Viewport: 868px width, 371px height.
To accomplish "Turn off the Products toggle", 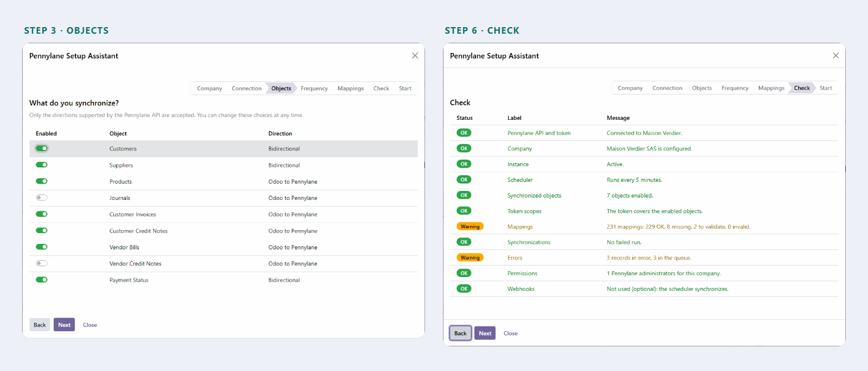I will 42,181.
